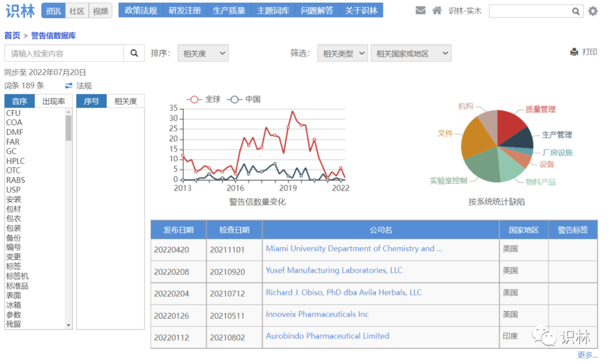The width and height of the screenshot is (610, 364).
Task: Open the 主题词库 menu
Action: 273,11
